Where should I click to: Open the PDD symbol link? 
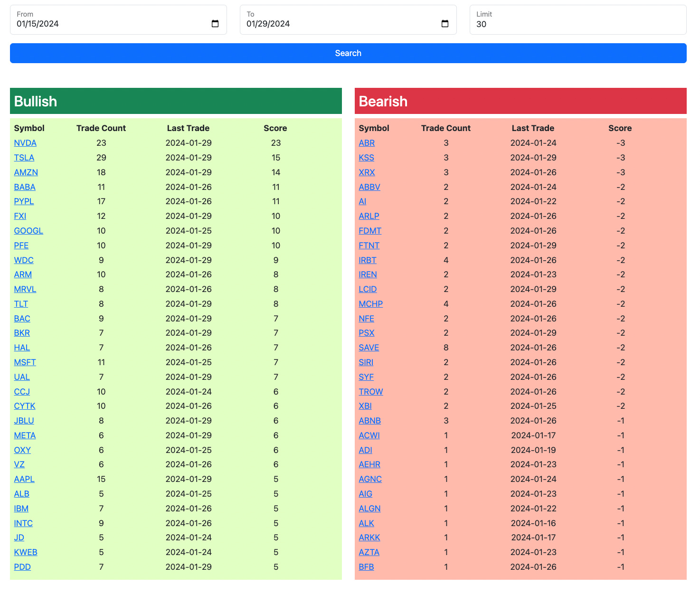point(22,567)
